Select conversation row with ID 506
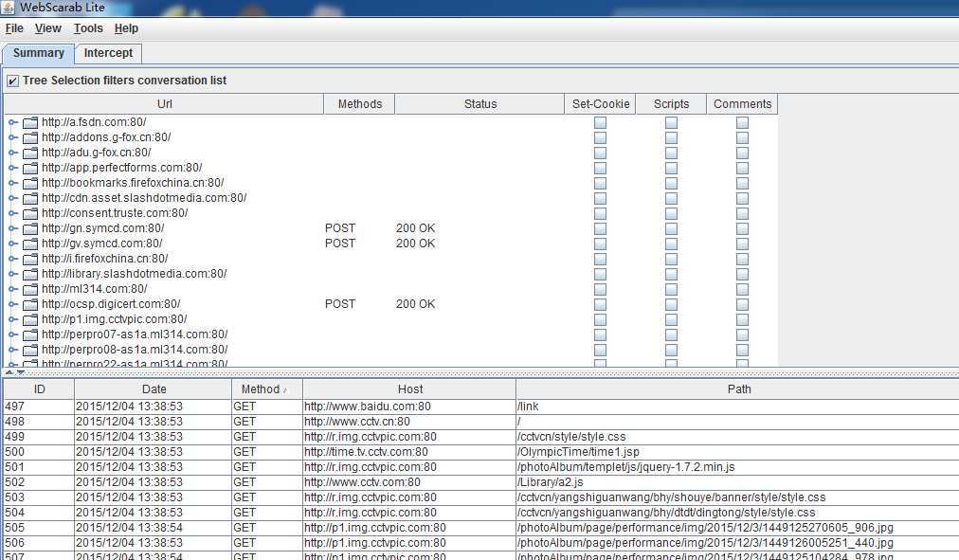This screenshot has width=959, height=560. [481, 543]
